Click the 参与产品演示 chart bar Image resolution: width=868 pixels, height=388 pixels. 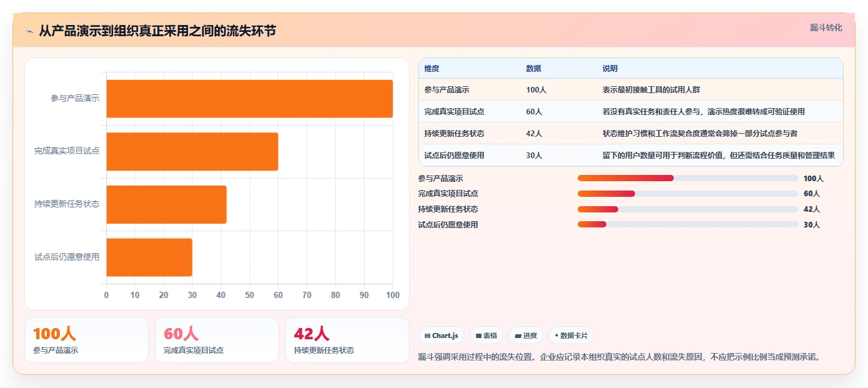coord(250,99)
